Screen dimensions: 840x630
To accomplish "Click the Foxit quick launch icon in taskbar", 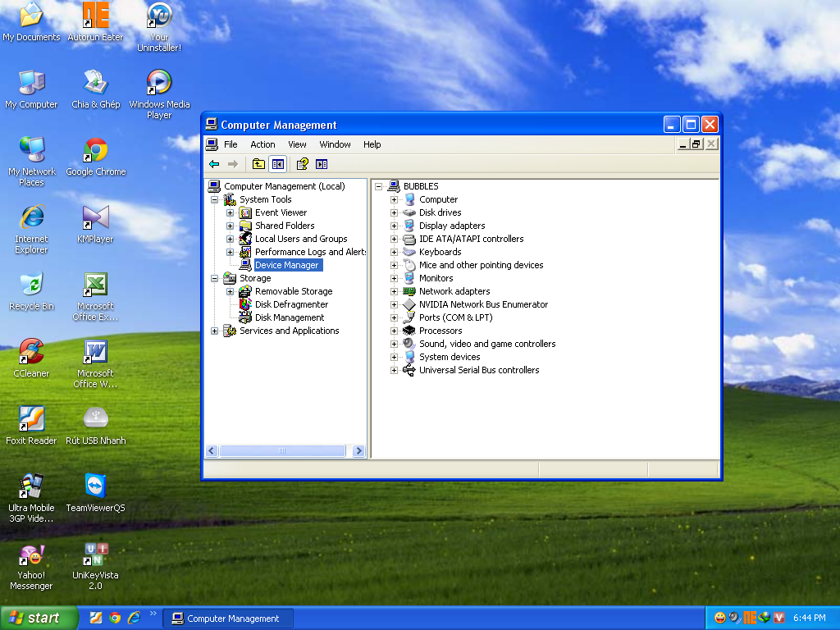I will click(x=95, y=618).
